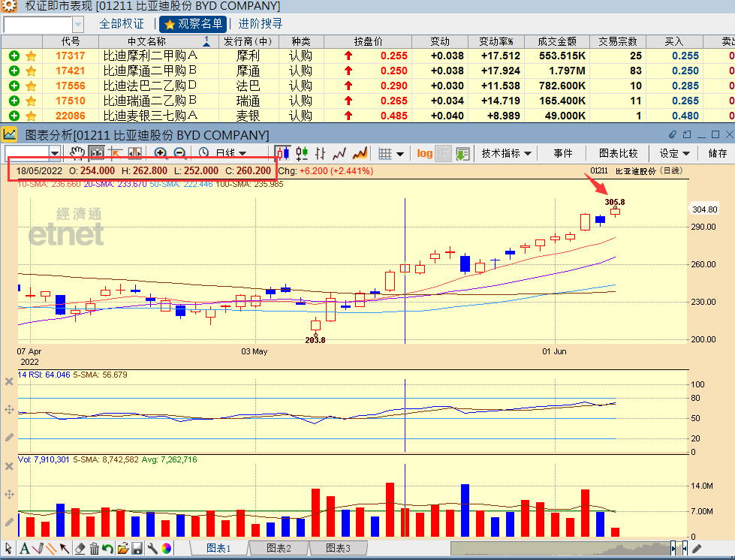The width and height of the screenshot is (735, 560).
Task: Select the eraser tool
Action: click(80, 548)
